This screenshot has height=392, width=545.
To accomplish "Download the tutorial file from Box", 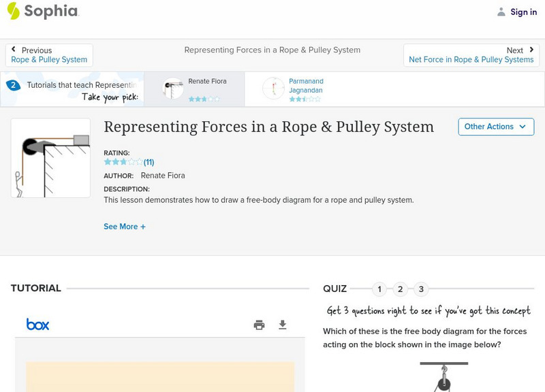I will point(283,325).
